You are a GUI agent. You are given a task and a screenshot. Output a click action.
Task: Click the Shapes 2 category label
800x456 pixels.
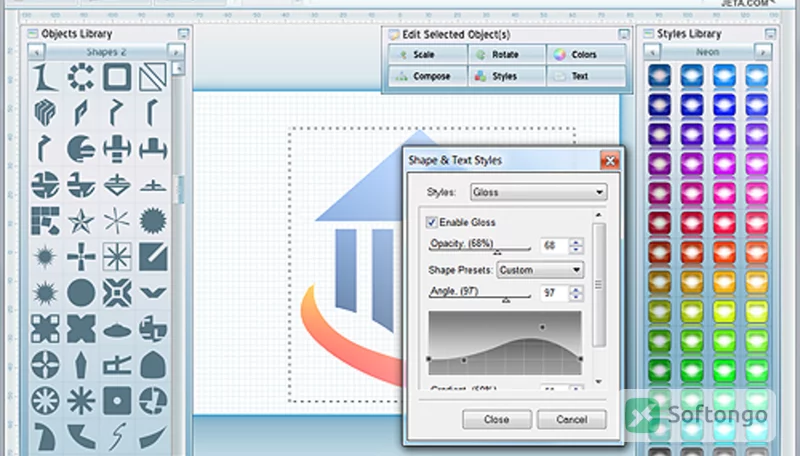tap(106, 52)
